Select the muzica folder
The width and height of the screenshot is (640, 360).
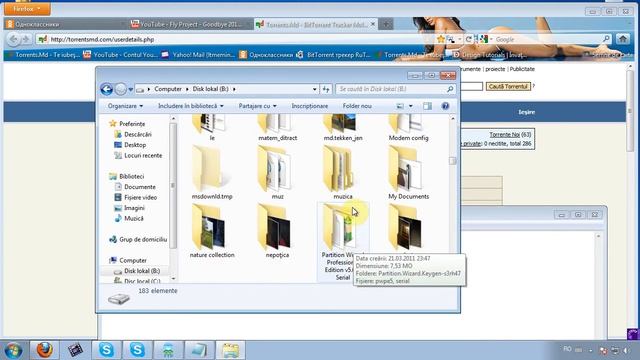click(x=342, y=173)
